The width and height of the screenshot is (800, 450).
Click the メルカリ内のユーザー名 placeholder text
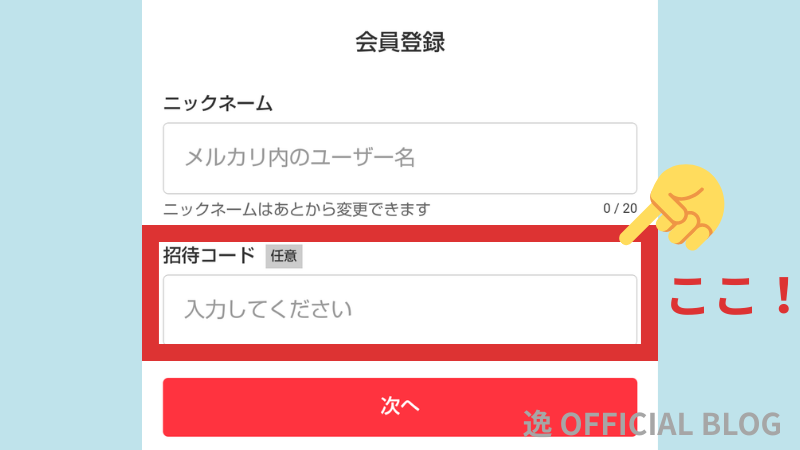tap(300, 158)
